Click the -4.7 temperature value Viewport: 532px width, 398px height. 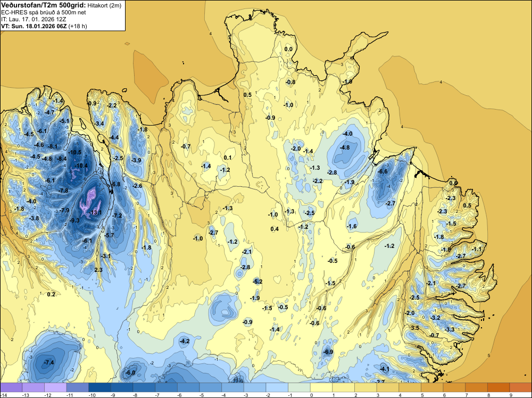[49, 112]
